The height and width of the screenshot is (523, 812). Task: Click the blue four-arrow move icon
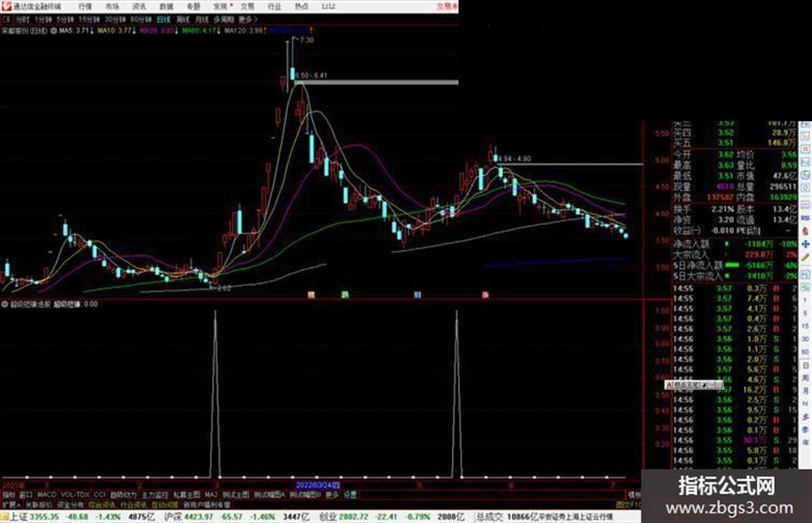pyautogui.click(x=806, y=244)
